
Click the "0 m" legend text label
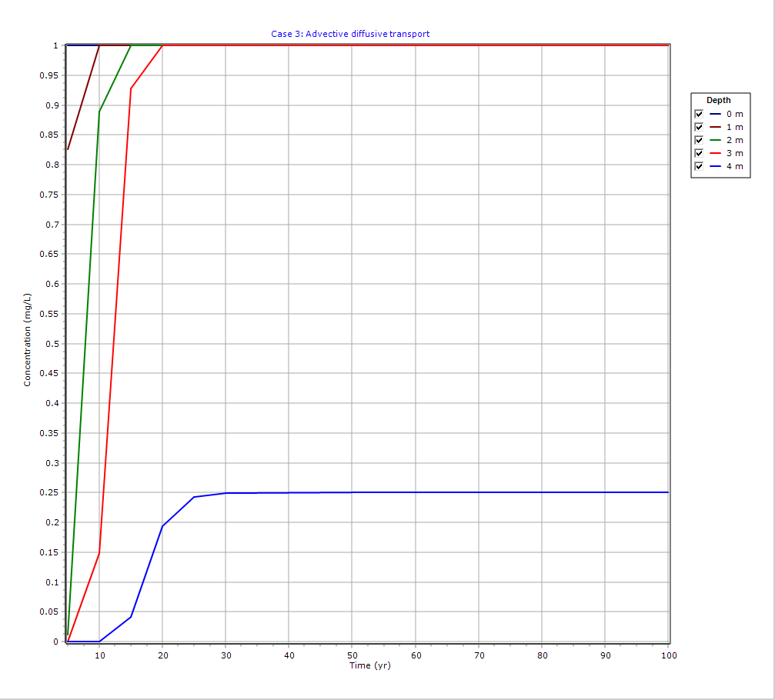(735, 114)
